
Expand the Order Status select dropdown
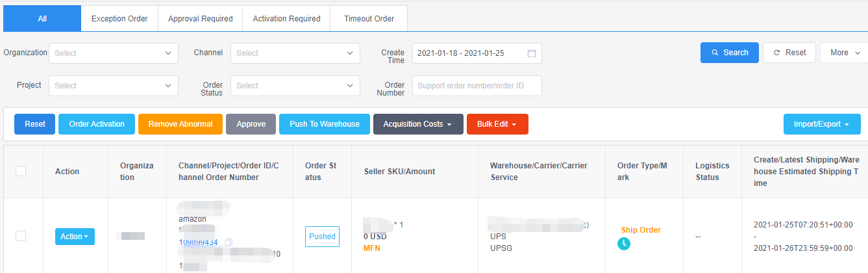[295, 86]
